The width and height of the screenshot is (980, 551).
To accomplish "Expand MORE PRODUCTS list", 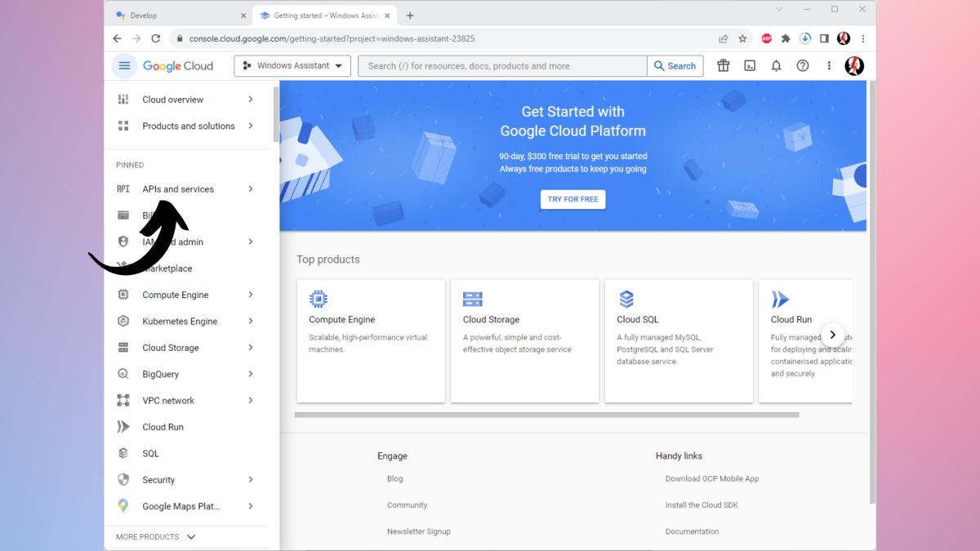I will click(x=156, y=537).
